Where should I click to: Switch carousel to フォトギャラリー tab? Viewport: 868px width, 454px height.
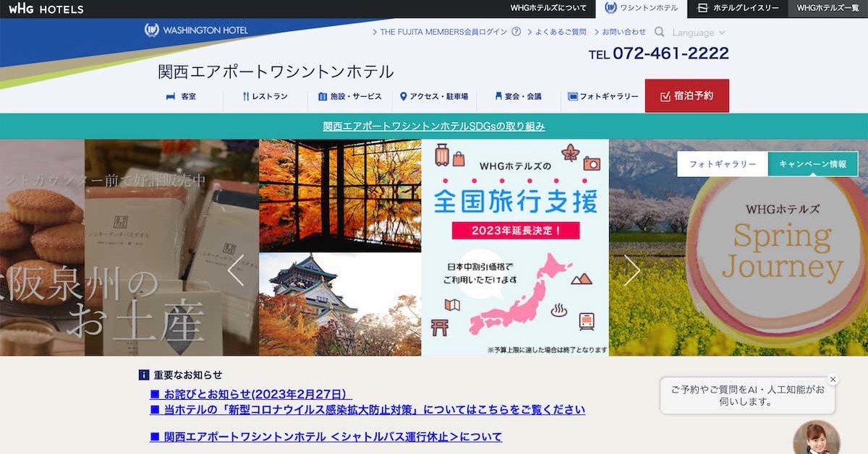pos(723,164)
